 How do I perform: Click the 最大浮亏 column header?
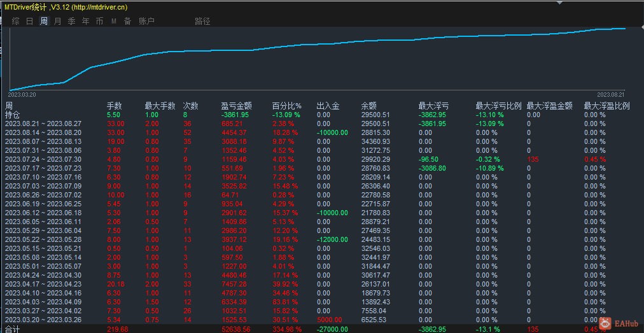click(434, 106)
